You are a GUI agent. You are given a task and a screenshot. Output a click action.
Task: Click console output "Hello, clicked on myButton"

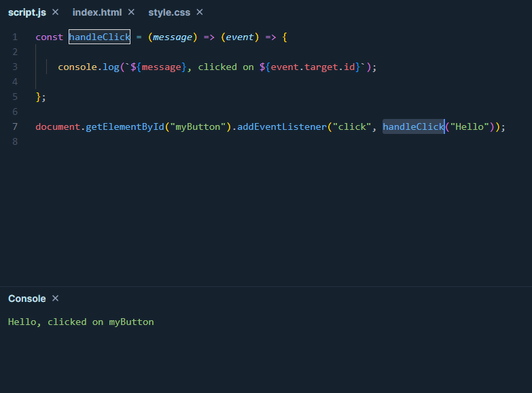(x=81, y=322)
